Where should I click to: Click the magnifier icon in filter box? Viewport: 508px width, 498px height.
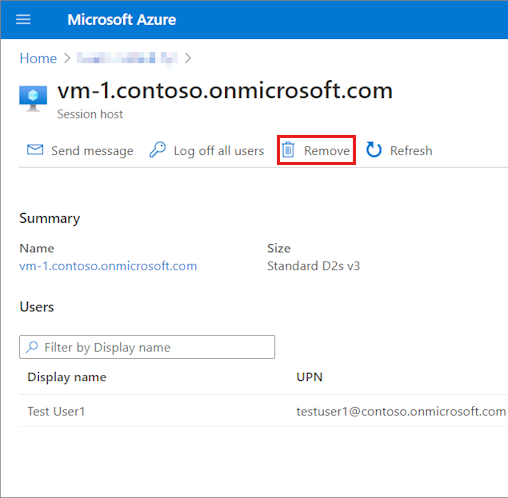pyautogui.click(x=32, y=347)
